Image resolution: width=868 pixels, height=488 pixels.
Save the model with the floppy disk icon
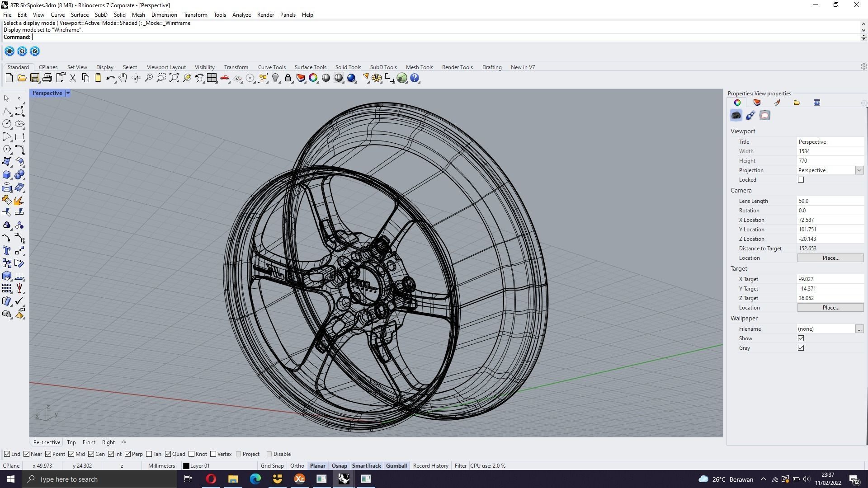(34, 78)
